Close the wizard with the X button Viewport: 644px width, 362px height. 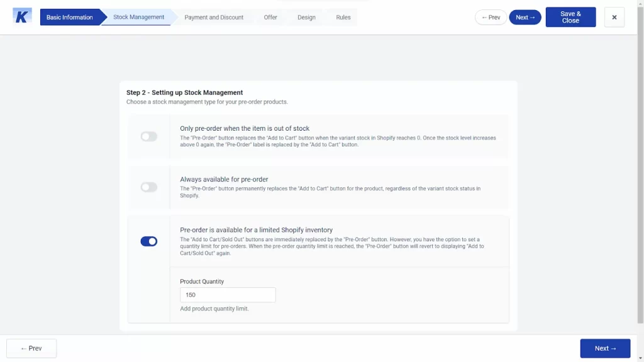pos(614,17)
